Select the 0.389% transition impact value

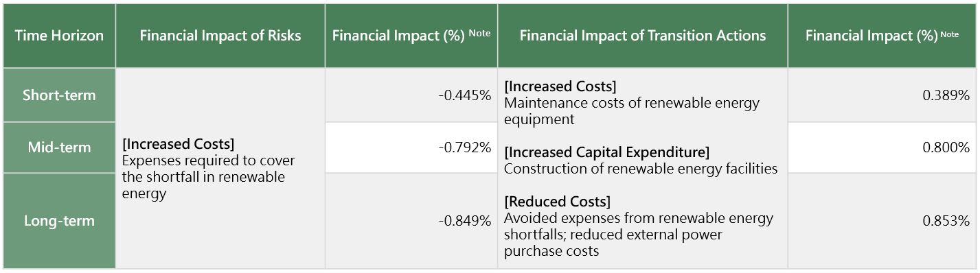click(x=946, y=95)
